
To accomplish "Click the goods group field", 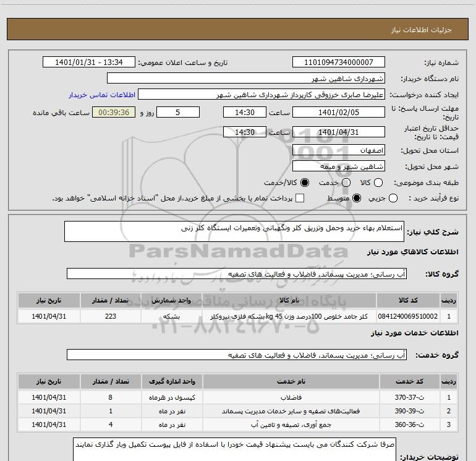I will click(237, 274).
